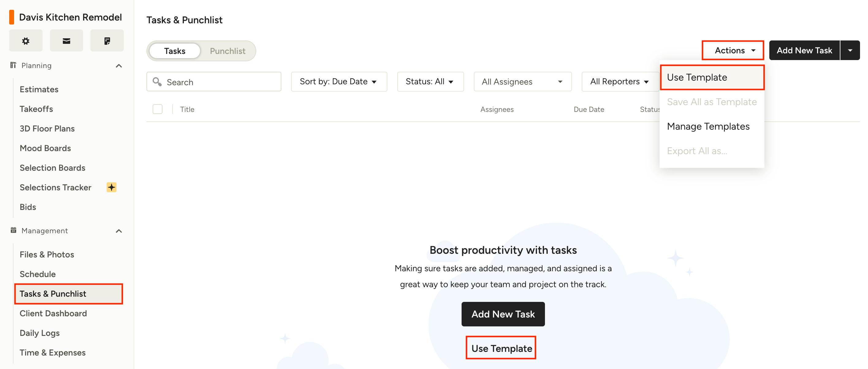Switch to the Punchlist toggle view

pyautogui.click(x=227, y=51)
